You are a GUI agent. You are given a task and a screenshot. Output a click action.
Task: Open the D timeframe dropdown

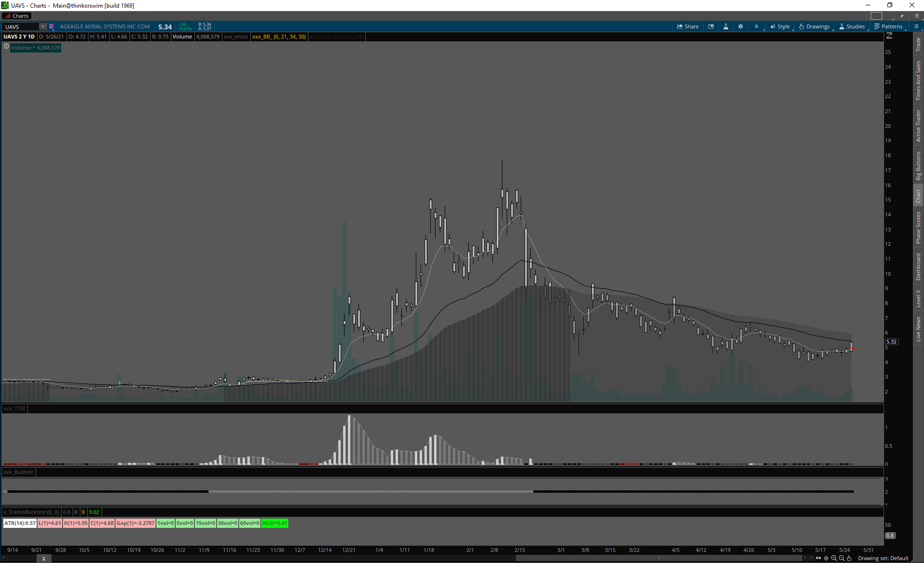(757, 26)
